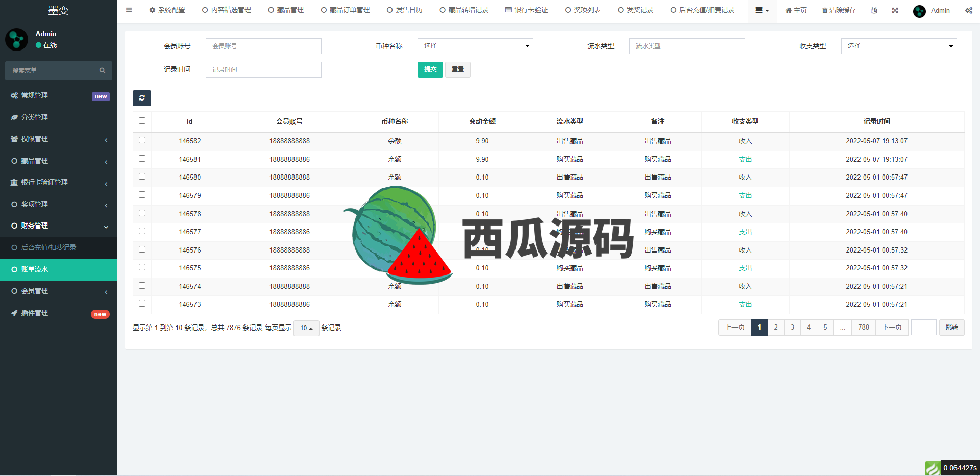Screen dimensions: 980x476
Task: Focus the page jump number input
Action: point(924,328)
